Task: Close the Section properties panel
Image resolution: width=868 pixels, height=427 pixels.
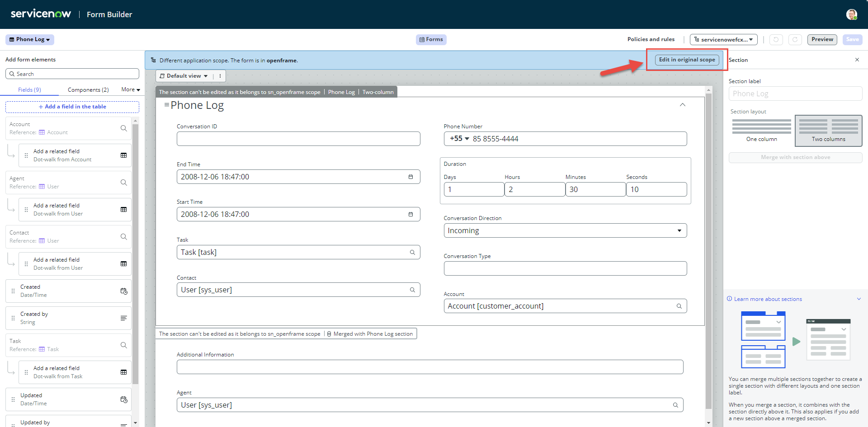Action: (857, 60)
